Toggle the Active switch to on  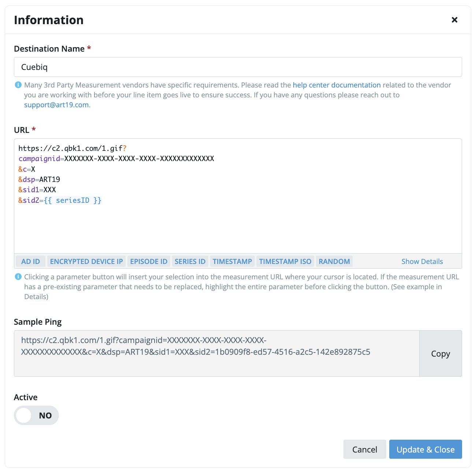point(36,416)
